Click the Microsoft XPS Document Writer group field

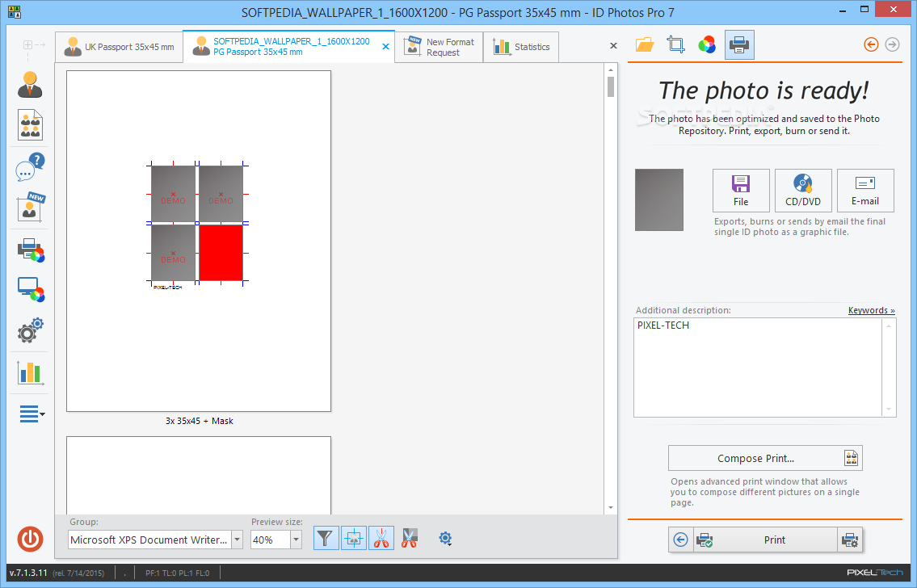[x=149, y=540]
